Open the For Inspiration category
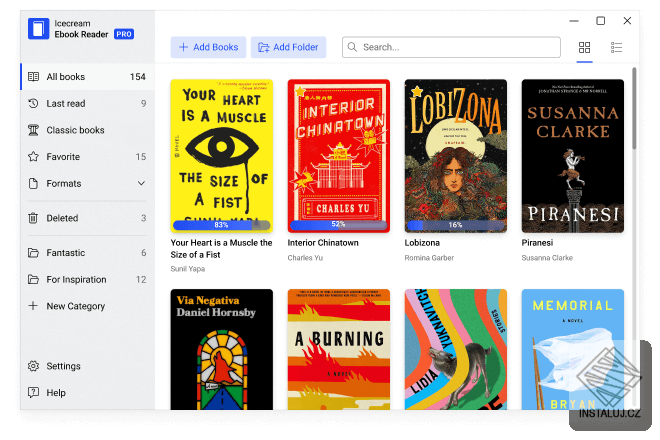Image resolution: width=660 pixels, height=440 pixels. pos(88,279)
